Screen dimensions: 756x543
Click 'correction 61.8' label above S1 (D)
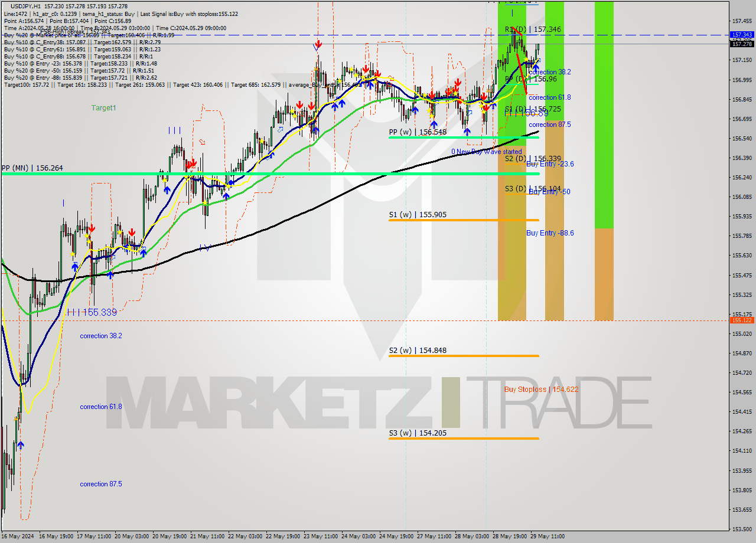click(x=549, y=97)
